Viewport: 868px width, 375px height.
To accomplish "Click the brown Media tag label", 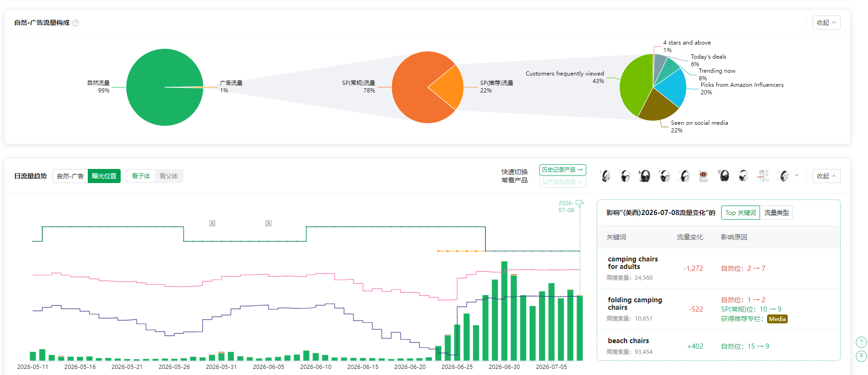I will point(777,319).
